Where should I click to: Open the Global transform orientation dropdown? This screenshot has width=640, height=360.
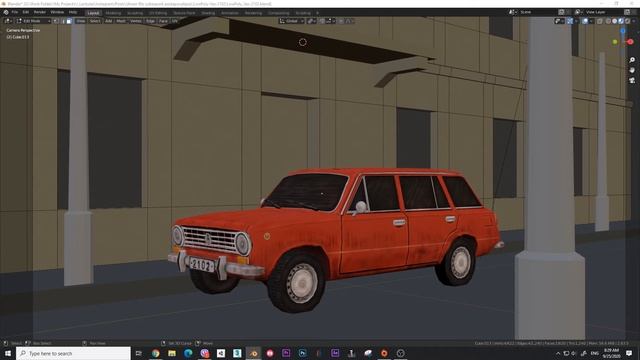(x=291, y=21)
